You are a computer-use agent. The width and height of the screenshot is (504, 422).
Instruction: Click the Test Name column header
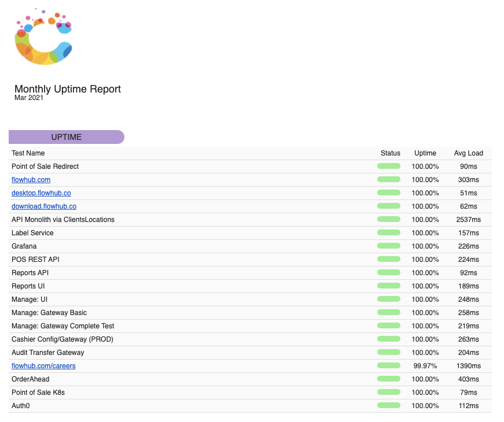(x=28, y=153)
